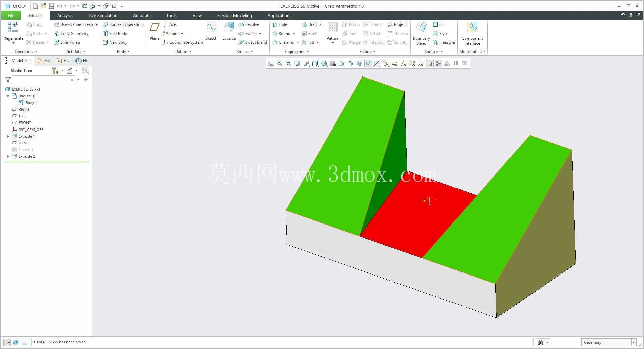Select DTM1 in the model tree

pyautogui.click(x=23, y=143)
